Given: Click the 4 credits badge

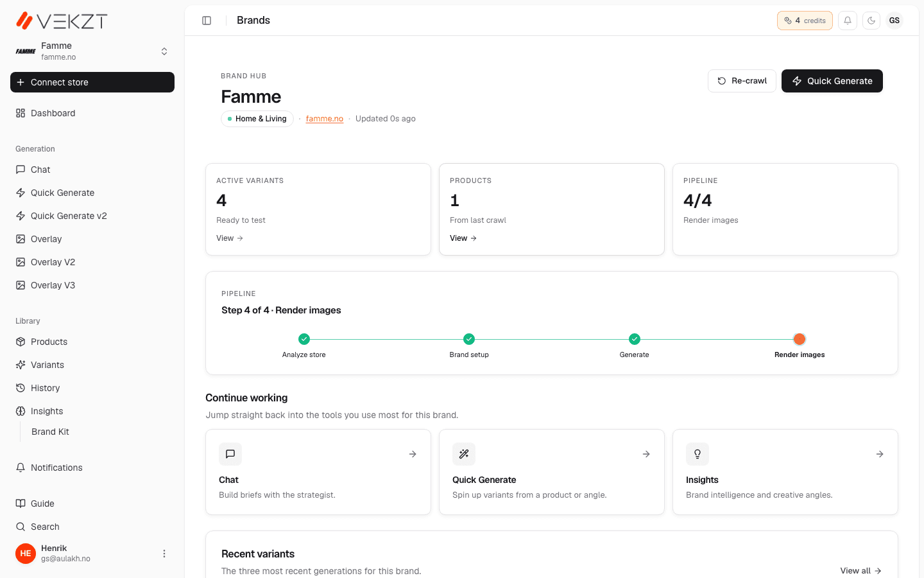Looking at the screenshot, I should coord(805,21).
